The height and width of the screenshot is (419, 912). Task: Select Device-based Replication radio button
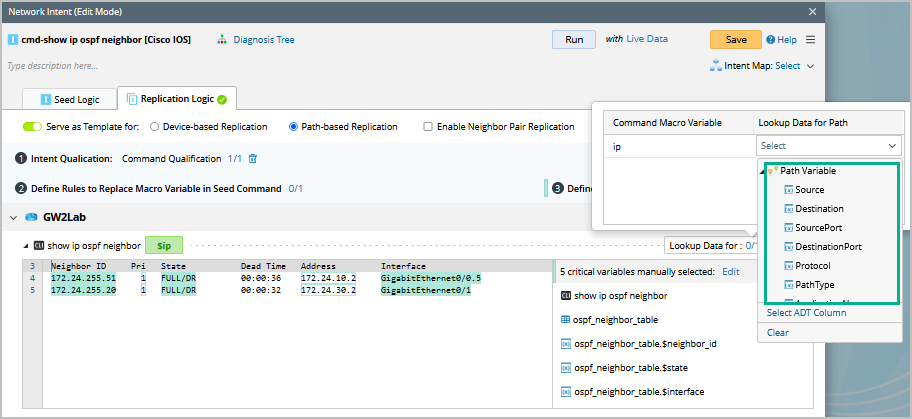[x=155, y=127]
